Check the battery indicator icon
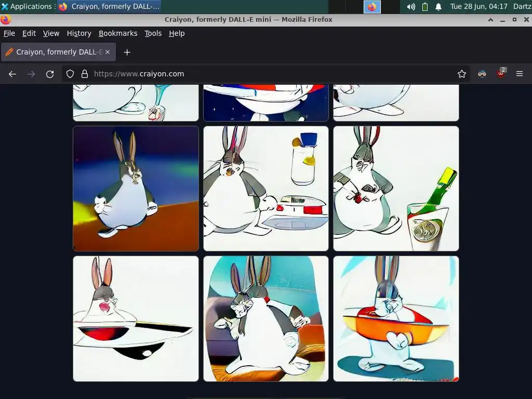This screenshot has height=399, width=532. 425,7
